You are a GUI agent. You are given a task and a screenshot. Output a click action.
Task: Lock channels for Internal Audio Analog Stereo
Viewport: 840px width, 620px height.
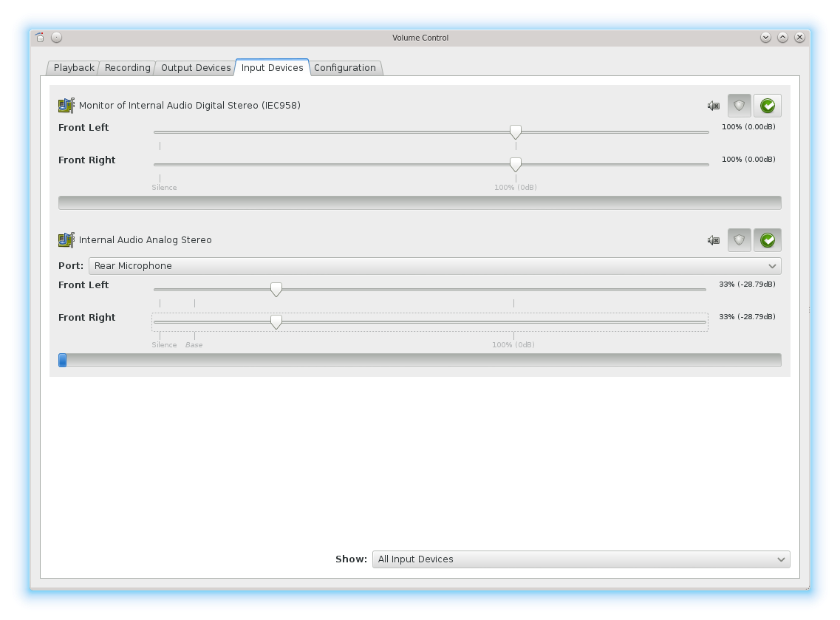[x=740, y=240]
